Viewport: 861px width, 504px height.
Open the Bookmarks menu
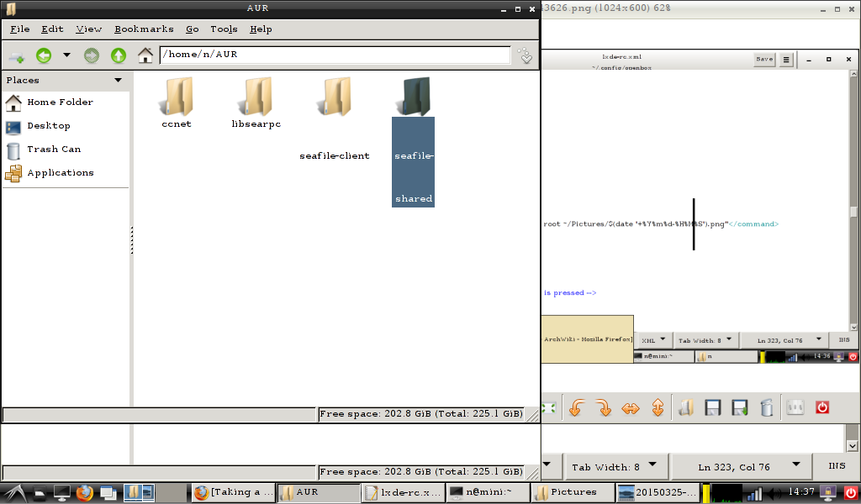click(x=144, y=29)
